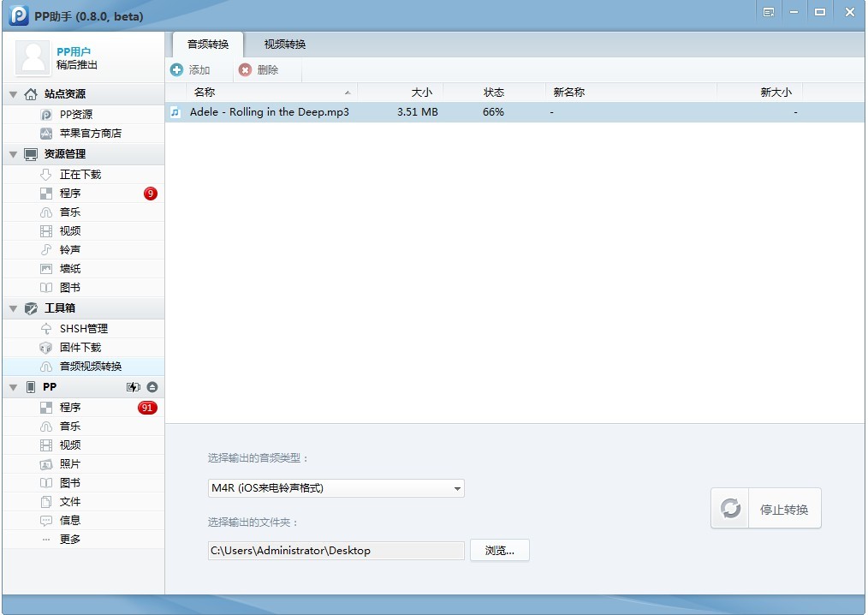Click the toolbox icon beside 工具箱
868x615 pixels.
point(31,308)
